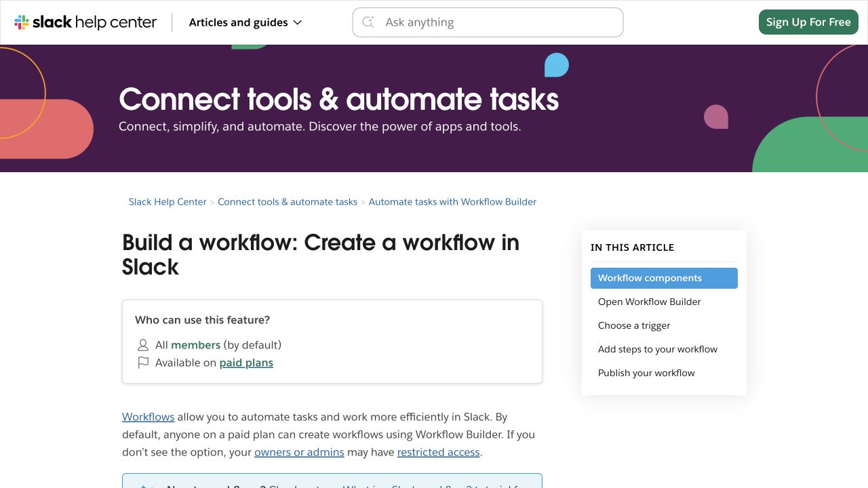Viewport: 868px width, 488px height.
Task: Click the search magnifier icon
Action: pos(368,22)
